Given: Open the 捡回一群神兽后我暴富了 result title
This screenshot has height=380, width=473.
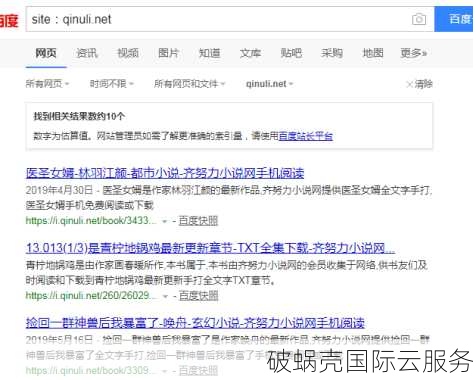Looking at the screenshot, I should point(195,322).
